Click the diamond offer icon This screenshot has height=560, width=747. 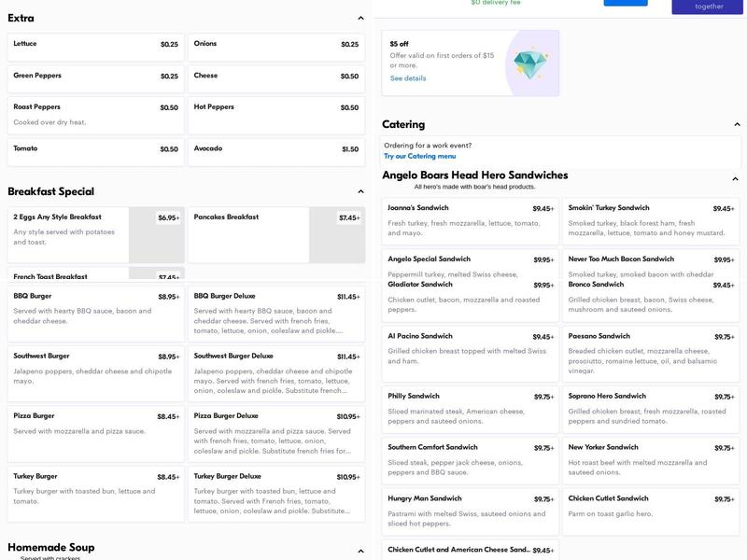(x=530, y=63)
